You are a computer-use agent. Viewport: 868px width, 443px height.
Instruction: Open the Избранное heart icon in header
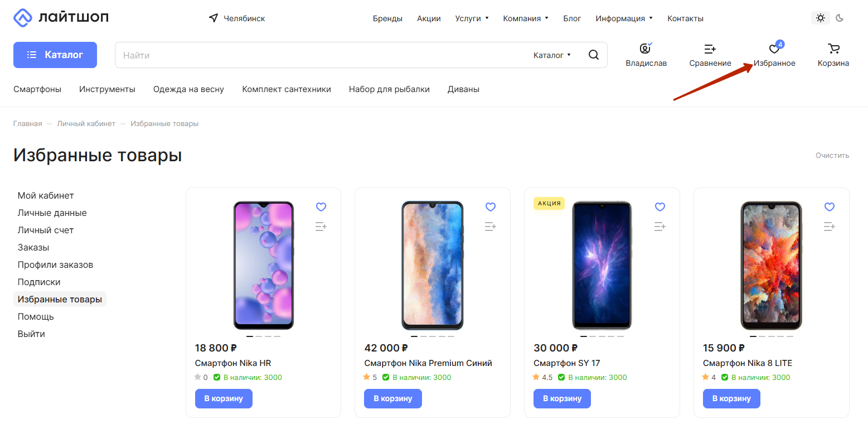pos(774,49)
